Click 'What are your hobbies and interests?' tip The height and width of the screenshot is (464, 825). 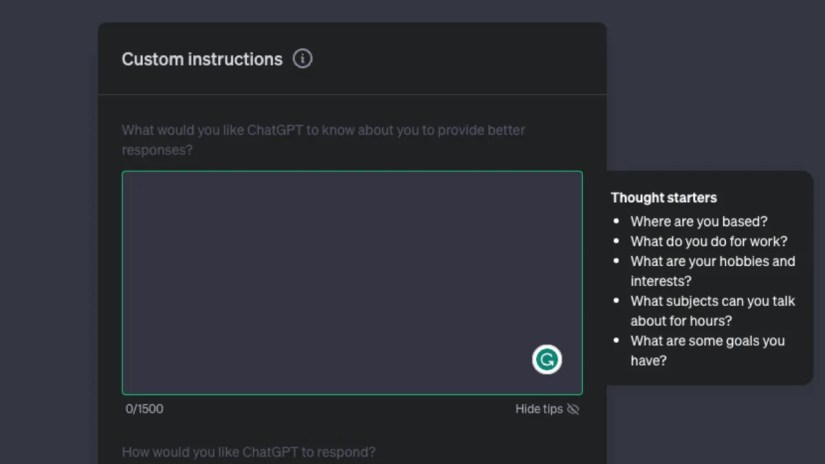[x=713, y=271]
